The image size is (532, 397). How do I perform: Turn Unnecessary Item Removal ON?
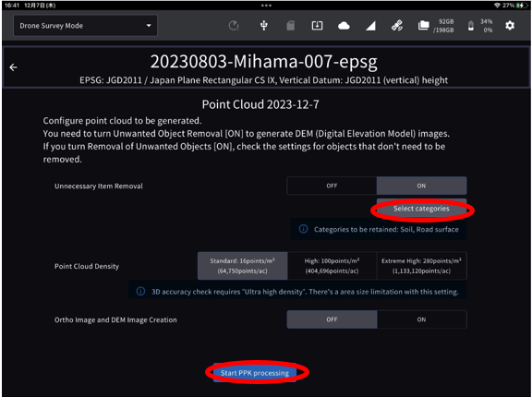pos(421,186)
